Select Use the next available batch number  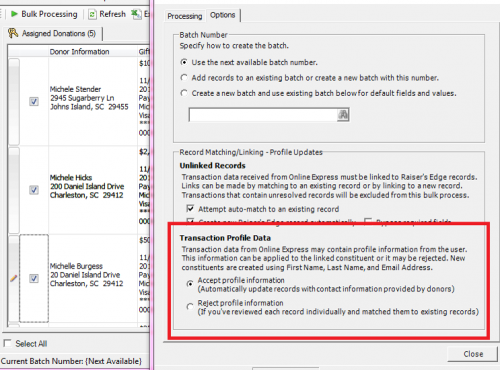click(184, 62)
